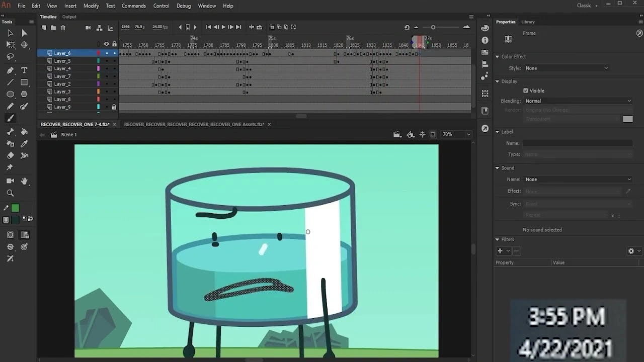Viewport: 644px width, 362px height.
Task: Collapse the Color Effect section
Action: pos(497,57)
